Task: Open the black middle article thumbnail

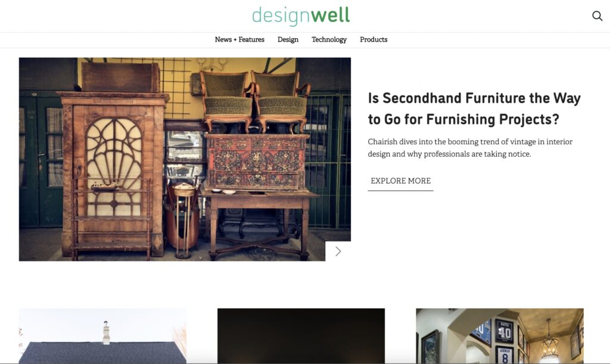Action: point(301,336)
